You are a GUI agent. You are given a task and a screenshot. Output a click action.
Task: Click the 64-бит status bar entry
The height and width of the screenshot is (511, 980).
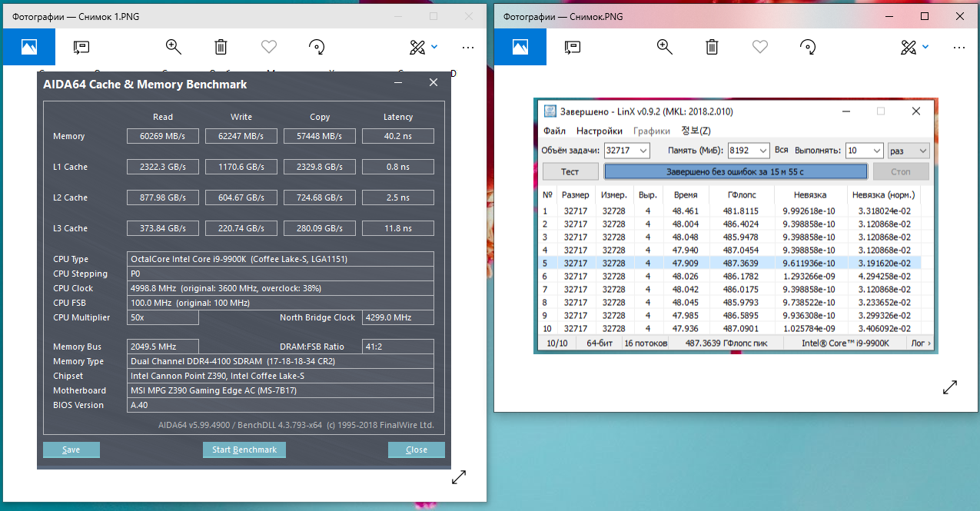(x=600, y=343)
